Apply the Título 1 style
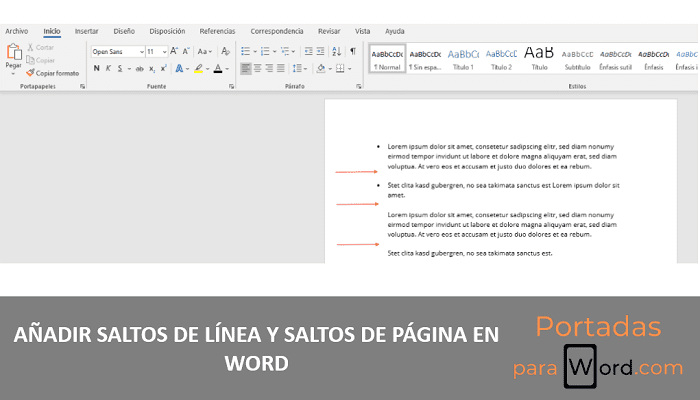700x400 pixels. click(463, 58)
